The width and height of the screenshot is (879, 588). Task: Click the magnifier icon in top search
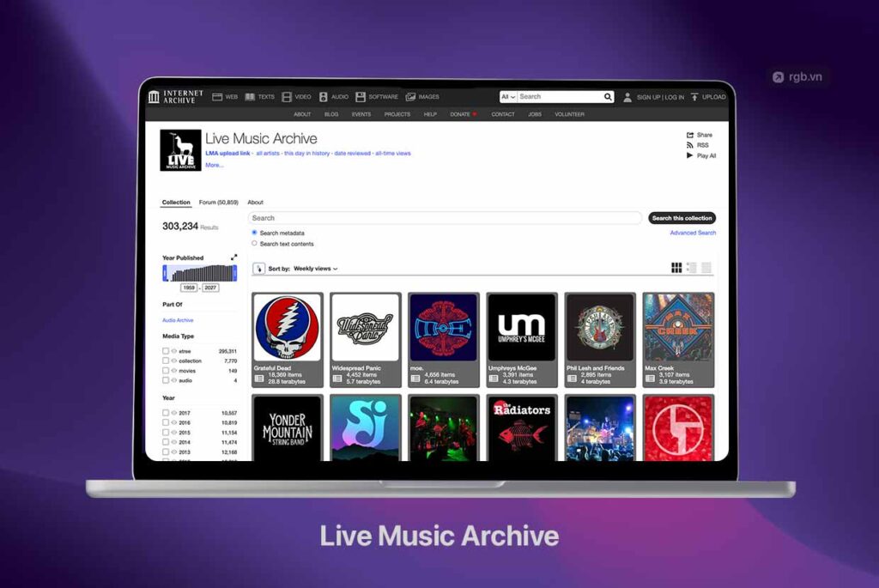608,97
